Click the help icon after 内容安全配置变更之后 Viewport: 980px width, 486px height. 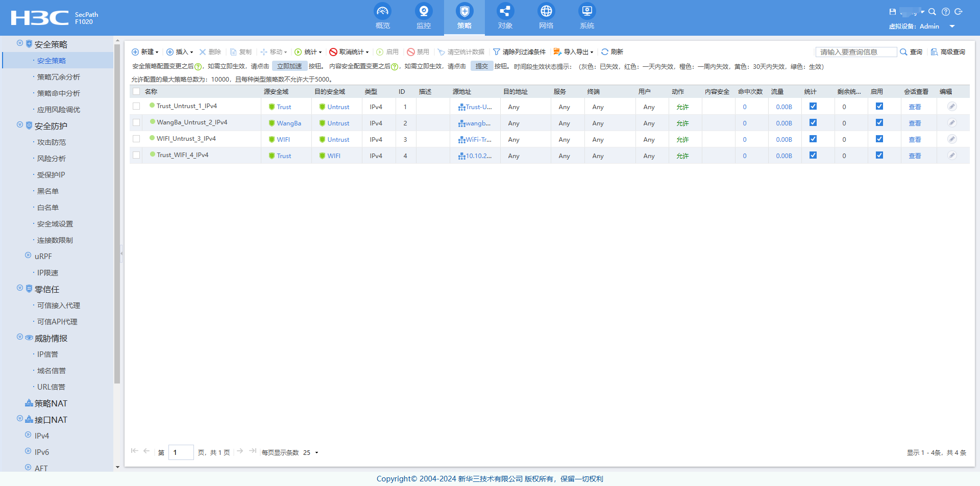click(x=395, y=67)
